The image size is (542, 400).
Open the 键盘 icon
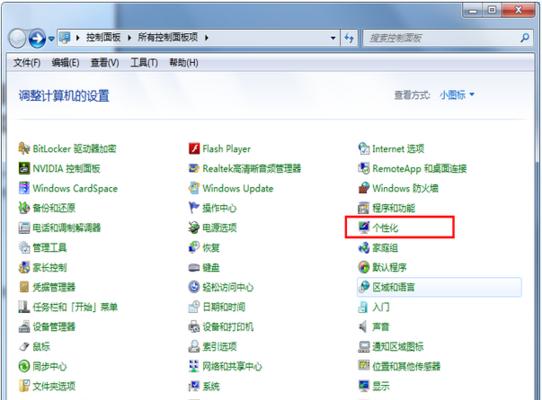pyautogui.click(x=194, y=267)
